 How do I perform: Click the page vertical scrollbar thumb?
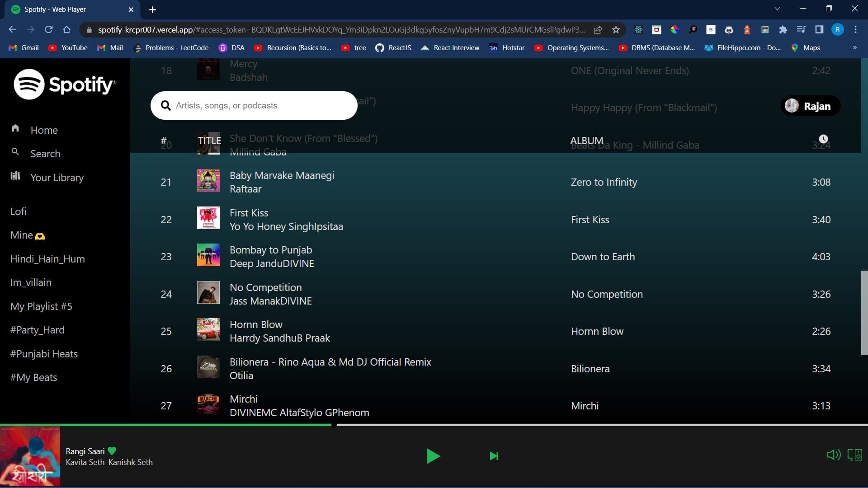pyautogui.click(x=864, y=313)
